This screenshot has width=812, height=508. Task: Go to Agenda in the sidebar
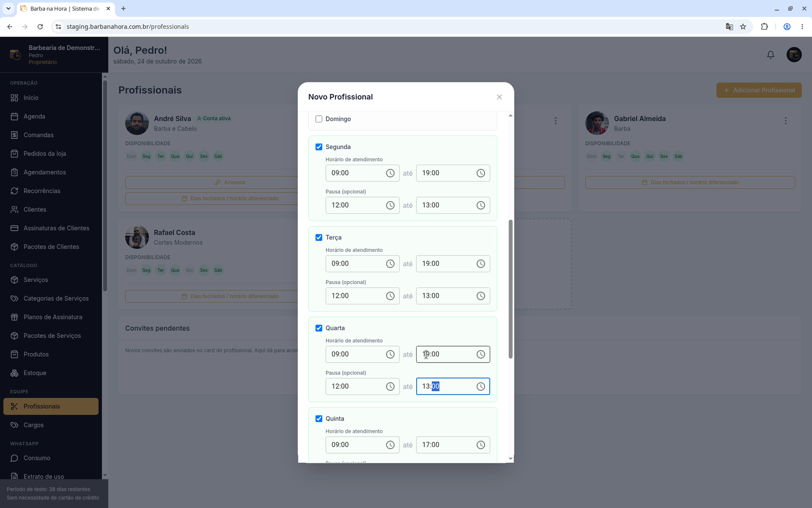(51, 116)
